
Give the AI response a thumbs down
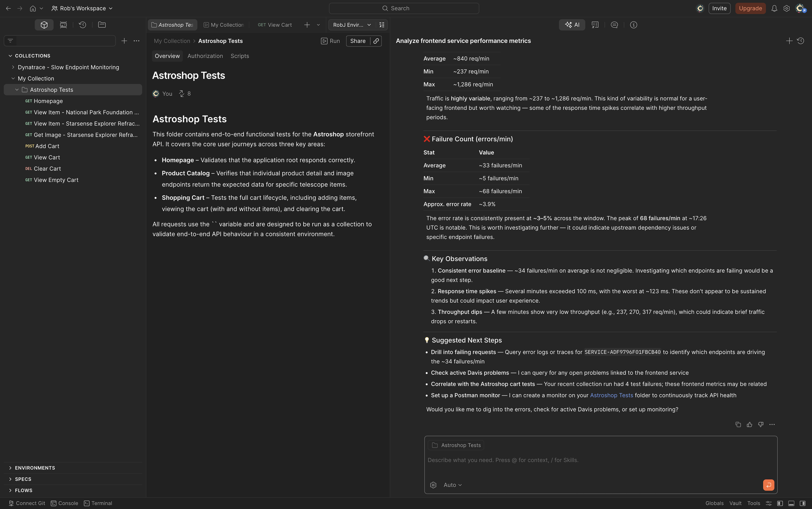[x=761, y=424]
